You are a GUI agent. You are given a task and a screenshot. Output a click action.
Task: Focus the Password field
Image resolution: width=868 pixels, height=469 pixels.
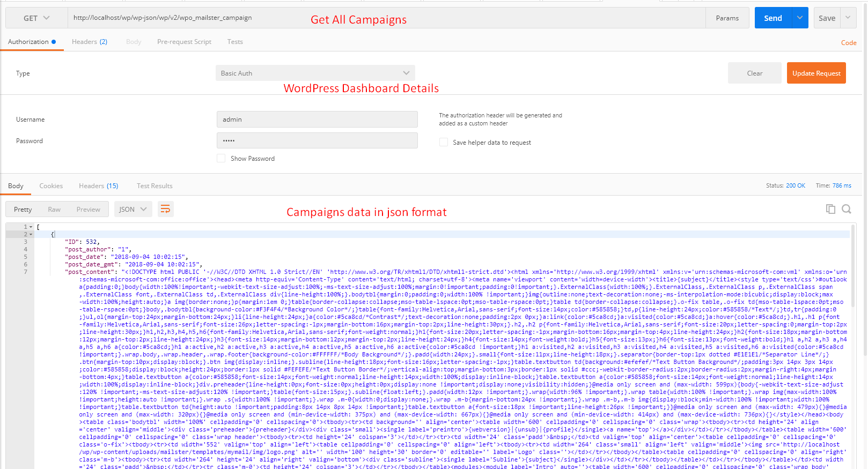[x=317, y=140]
